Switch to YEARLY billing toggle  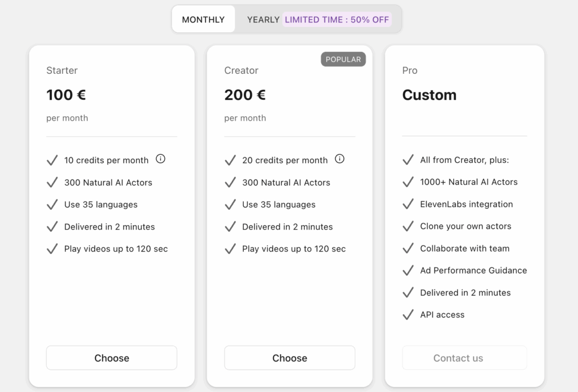coord(263,19)
